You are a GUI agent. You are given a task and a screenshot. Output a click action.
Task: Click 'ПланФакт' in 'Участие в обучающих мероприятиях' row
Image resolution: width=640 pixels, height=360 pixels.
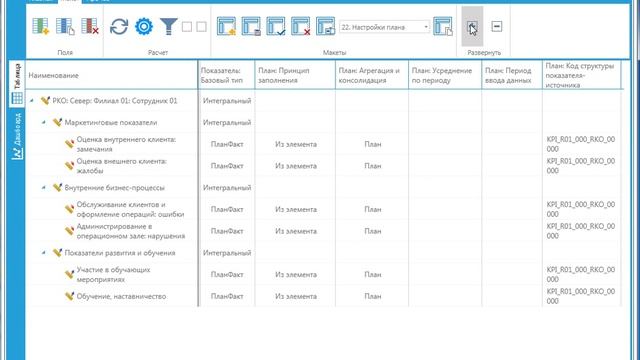pos(227,274)
